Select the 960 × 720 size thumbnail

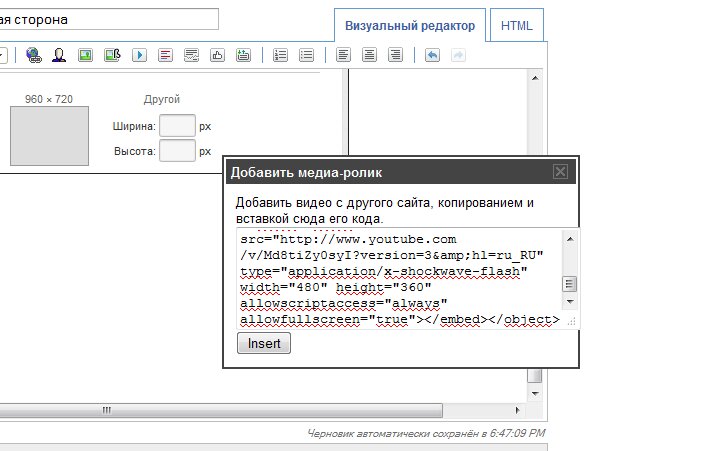point(41,136)
